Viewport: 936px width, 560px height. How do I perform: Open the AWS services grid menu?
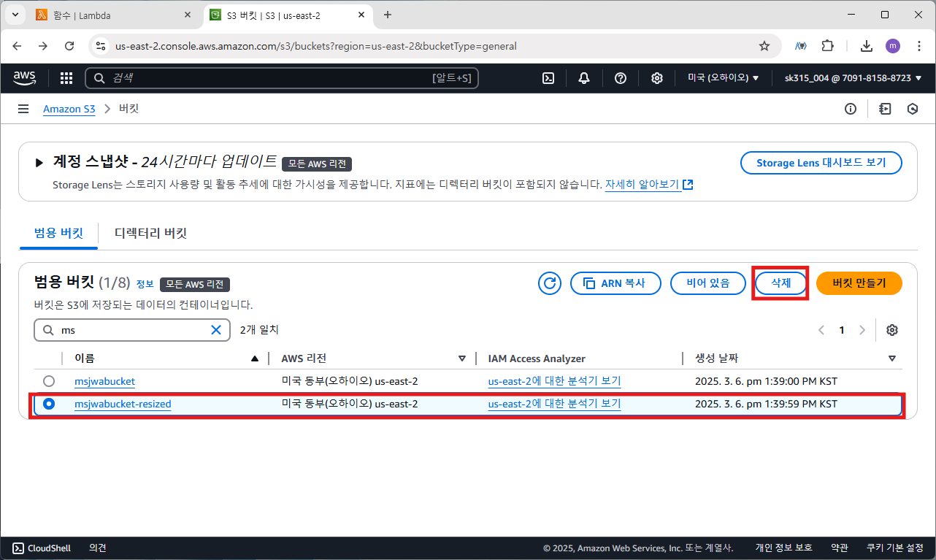click(x=66, y=78)
